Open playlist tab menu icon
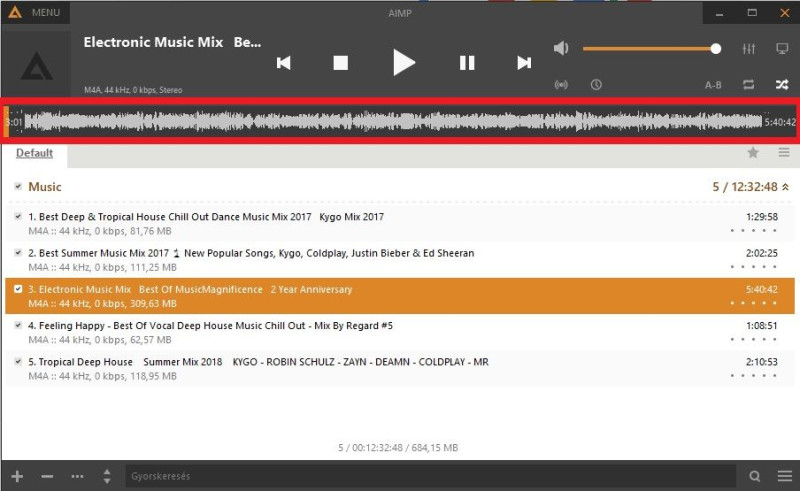 784,152
